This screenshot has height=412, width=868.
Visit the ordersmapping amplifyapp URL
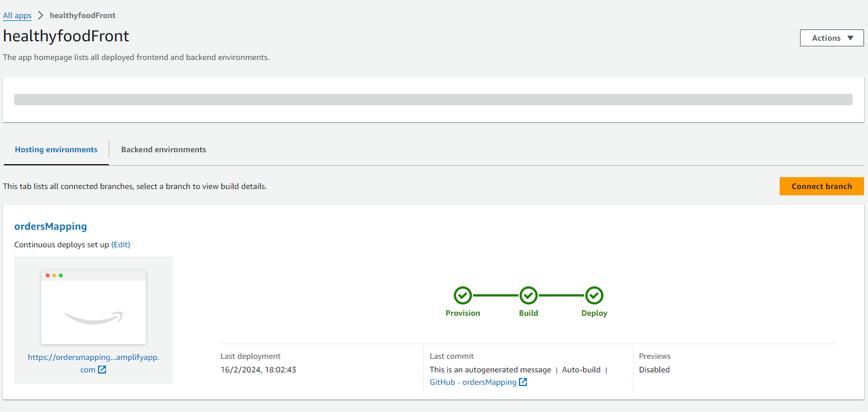pos(93,363)
